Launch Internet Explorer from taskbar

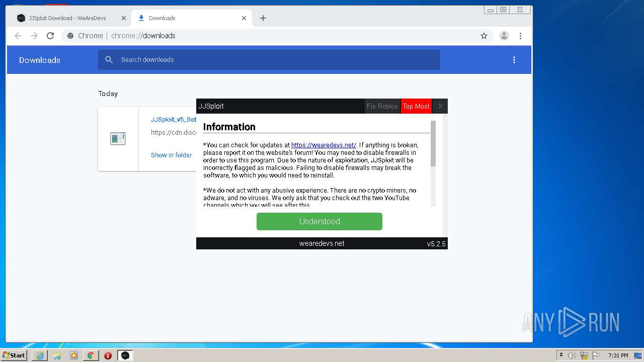click(40, 355)
